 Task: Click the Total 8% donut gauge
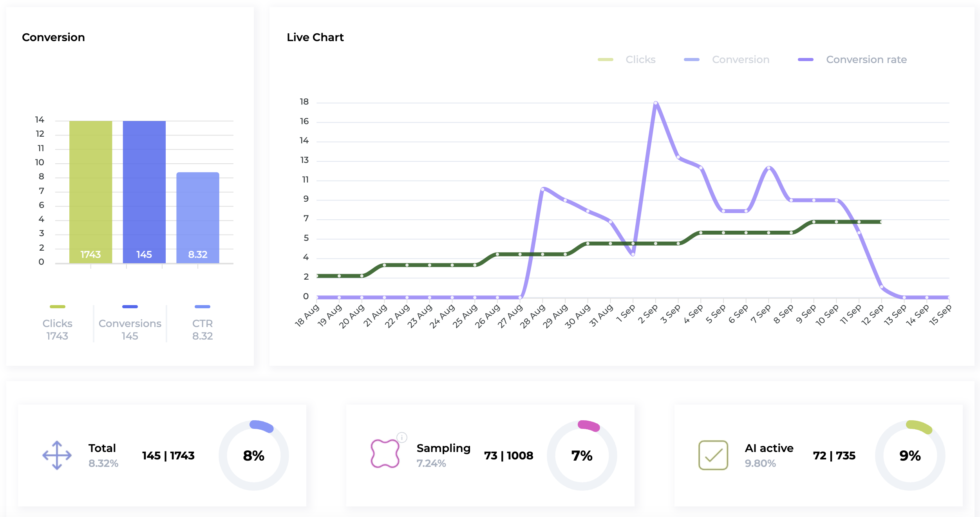(x=254, y=455)
